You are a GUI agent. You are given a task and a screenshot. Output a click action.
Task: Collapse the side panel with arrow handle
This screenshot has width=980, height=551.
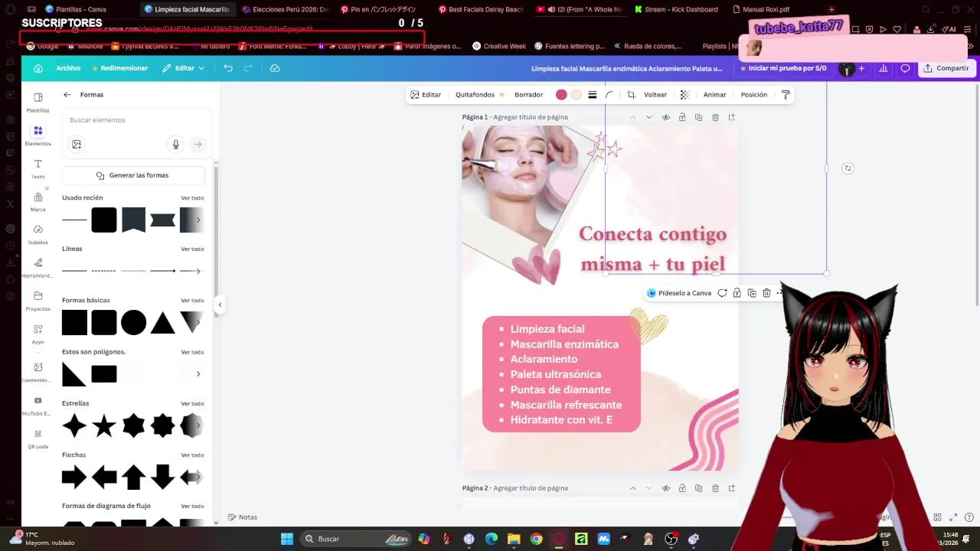click(x=220, y=305)
